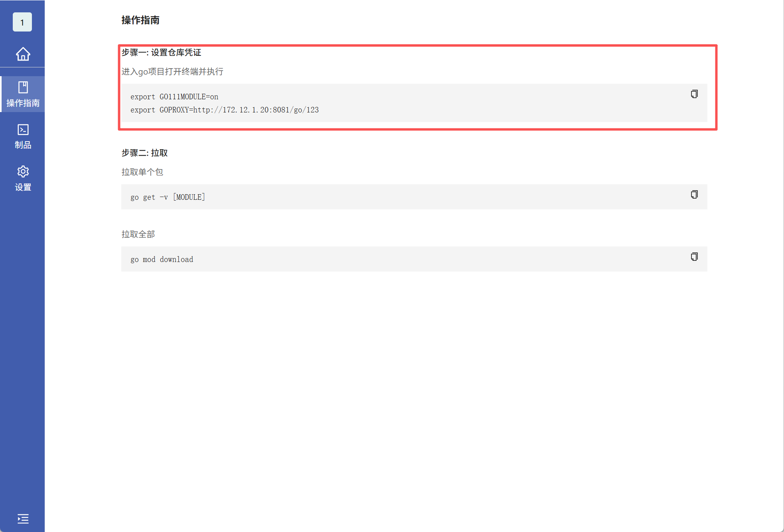Copy the go get -v command
This screenshot has height=532, width=784.
(694, 195)
